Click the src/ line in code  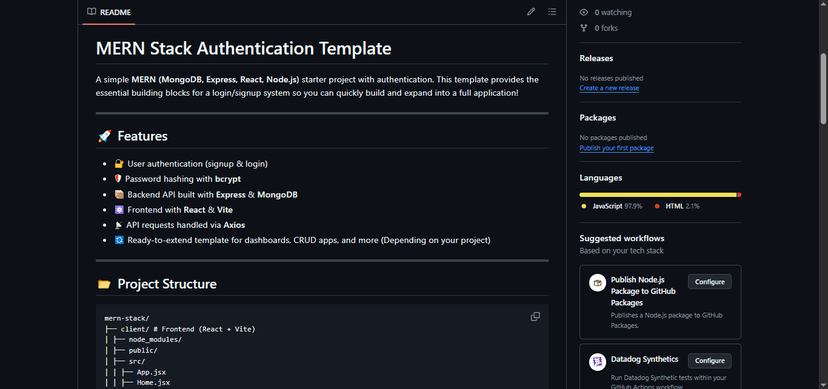click(x=125, y=362)
